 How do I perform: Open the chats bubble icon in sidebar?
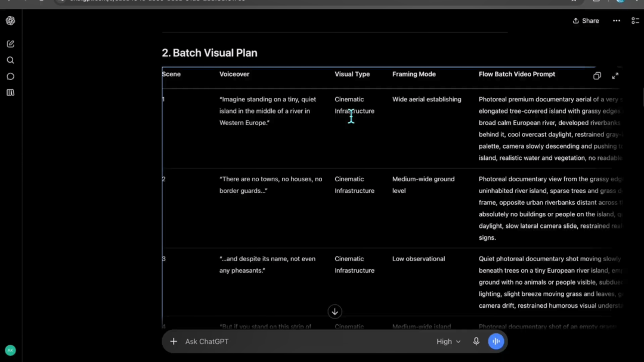pos(10,76)
